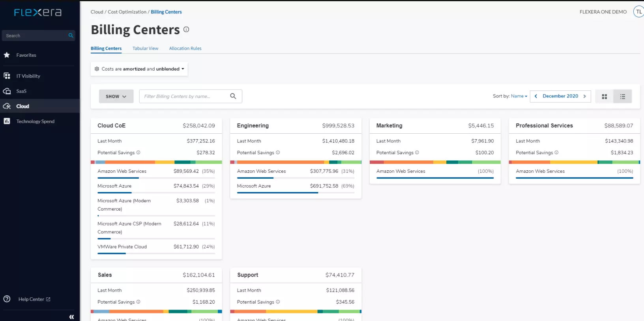Click the info icon next to Billing Centers title
This screenshot has height=321, width=644.
coord(186,29)
